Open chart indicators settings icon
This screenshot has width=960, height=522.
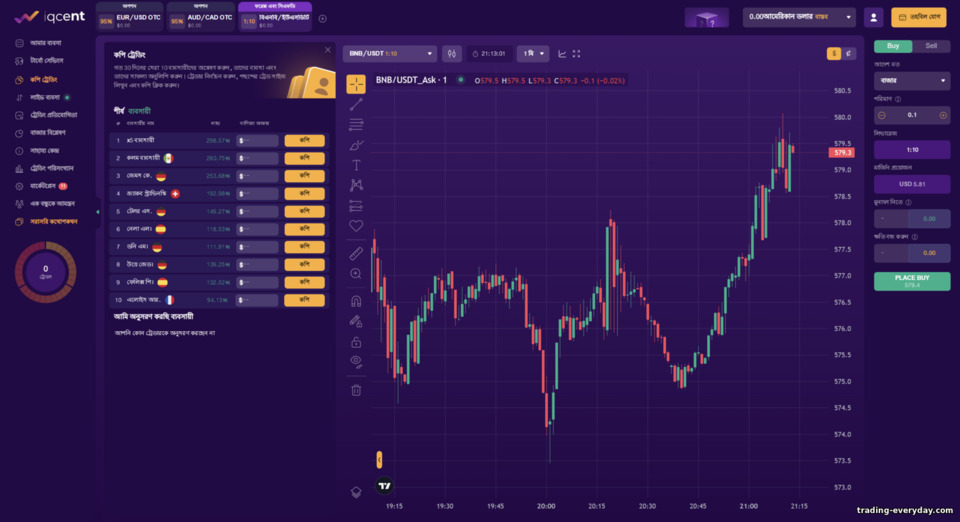click(x=451, y=54)
